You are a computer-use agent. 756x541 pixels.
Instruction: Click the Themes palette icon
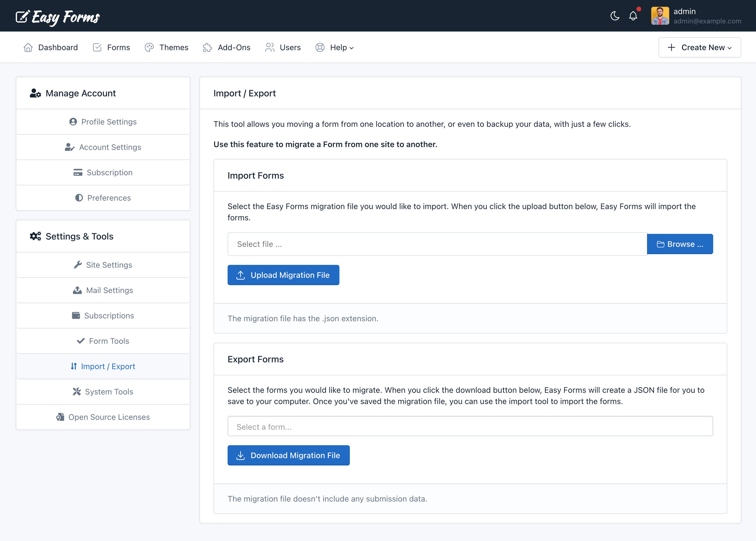149,47
